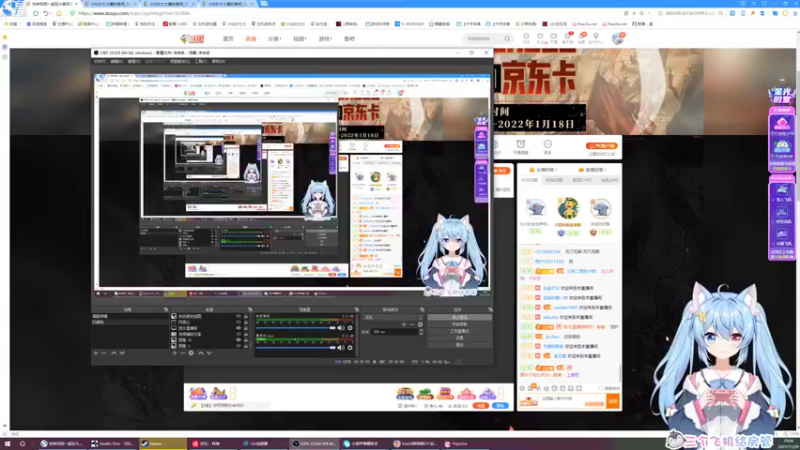Screen dimensions: 800x450
Task: Toggle visibility of first OBS source
Action: pos(238,316)
